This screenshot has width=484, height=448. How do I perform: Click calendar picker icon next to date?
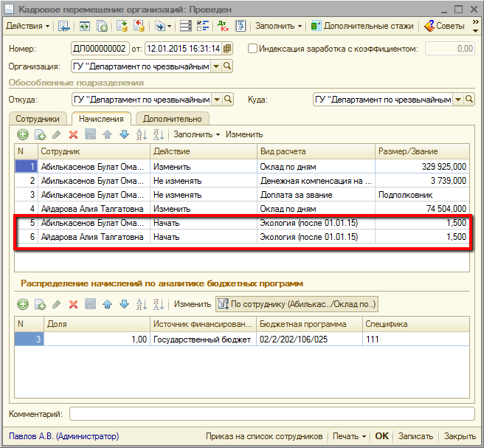[227, 49]
